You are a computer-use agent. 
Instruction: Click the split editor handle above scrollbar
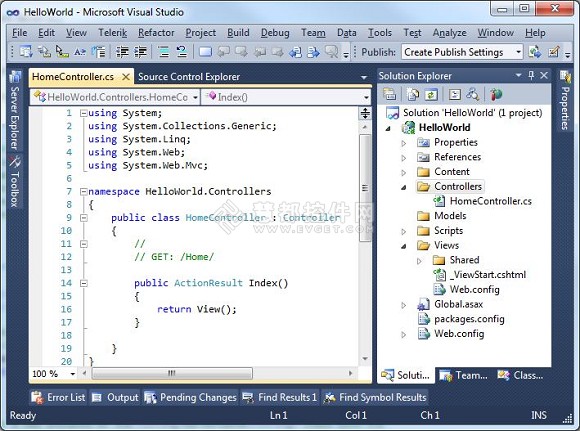[365, 113]
